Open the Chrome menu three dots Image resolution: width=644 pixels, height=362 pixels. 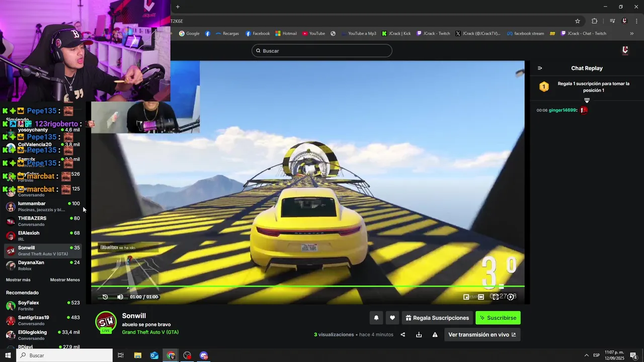636,21
